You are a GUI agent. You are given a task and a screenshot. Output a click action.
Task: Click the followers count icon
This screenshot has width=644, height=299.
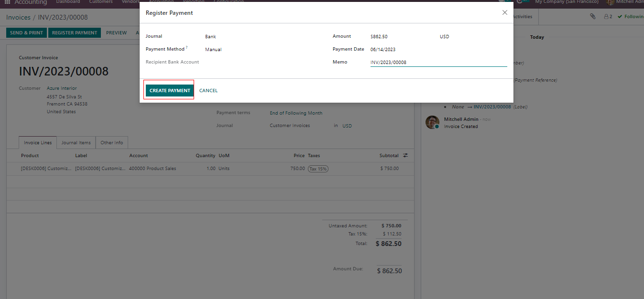[608, 17]
